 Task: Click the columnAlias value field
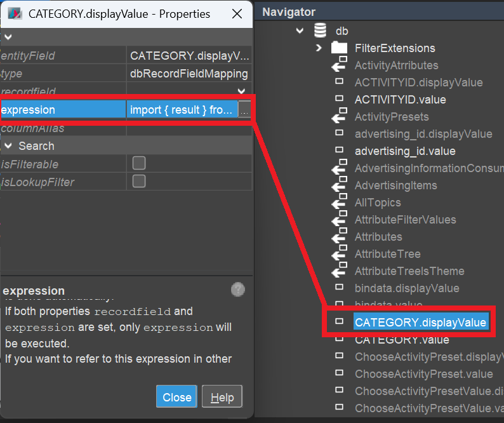[x=189, y=128]
